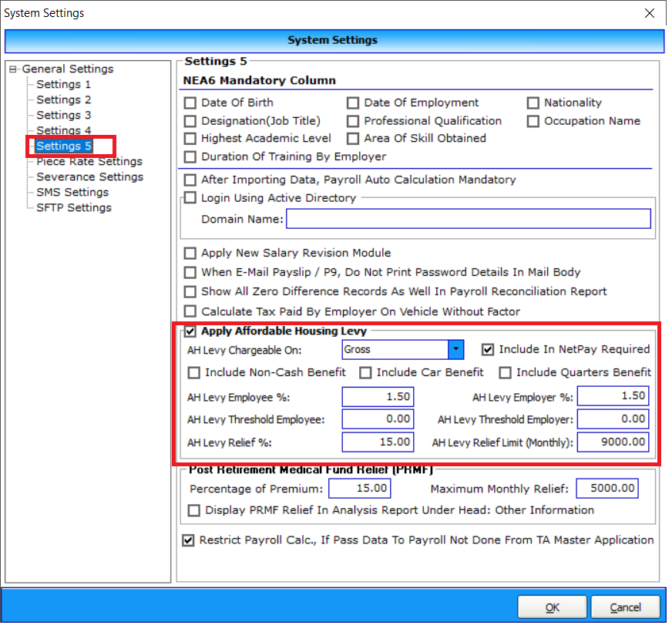Click the Domain Name text field
Viewport: 672px width, 632px height.
tap(468, 220)
